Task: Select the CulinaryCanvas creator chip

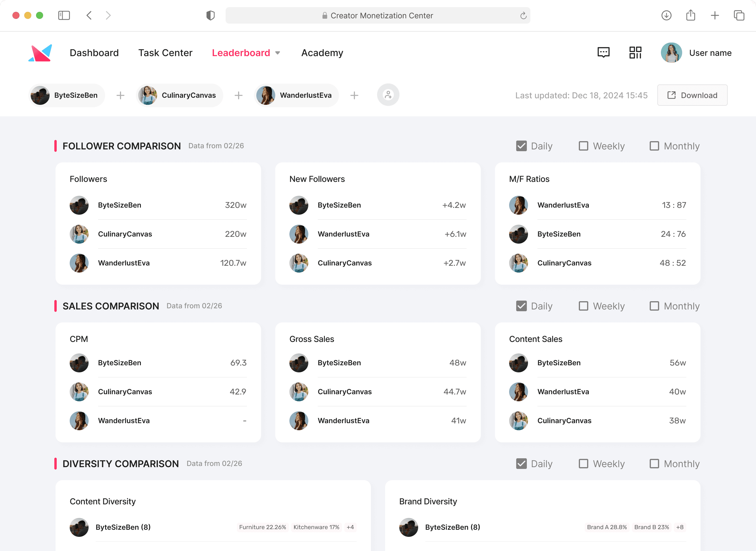Action: pyautogui.click(x=180, y=95)
